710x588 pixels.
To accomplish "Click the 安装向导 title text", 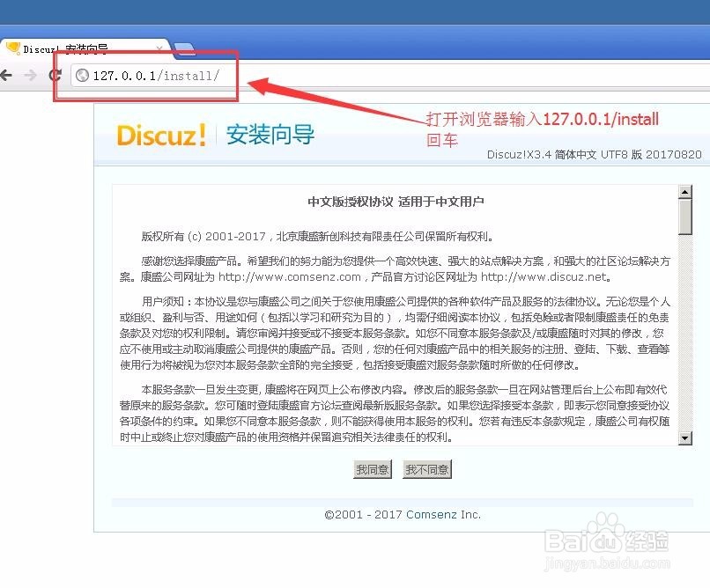I will pos(270,135).
